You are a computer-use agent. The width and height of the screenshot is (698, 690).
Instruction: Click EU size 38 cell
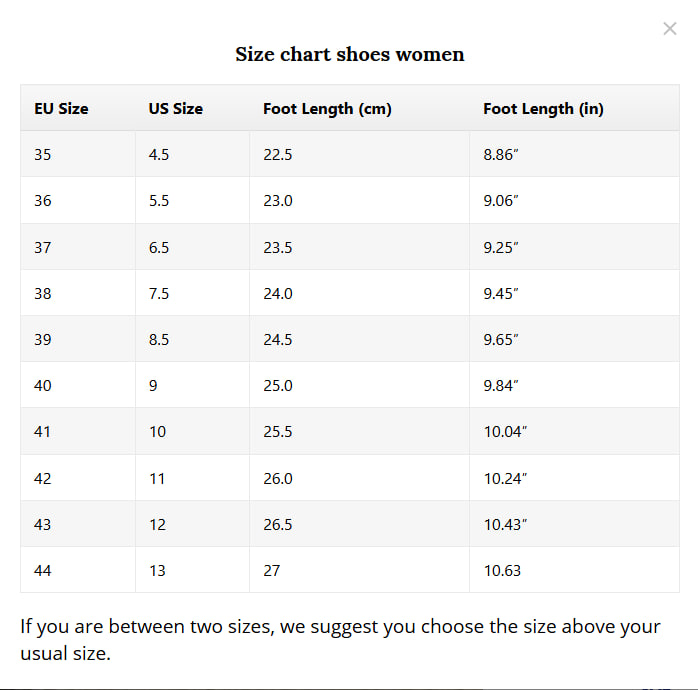point(43,294)
